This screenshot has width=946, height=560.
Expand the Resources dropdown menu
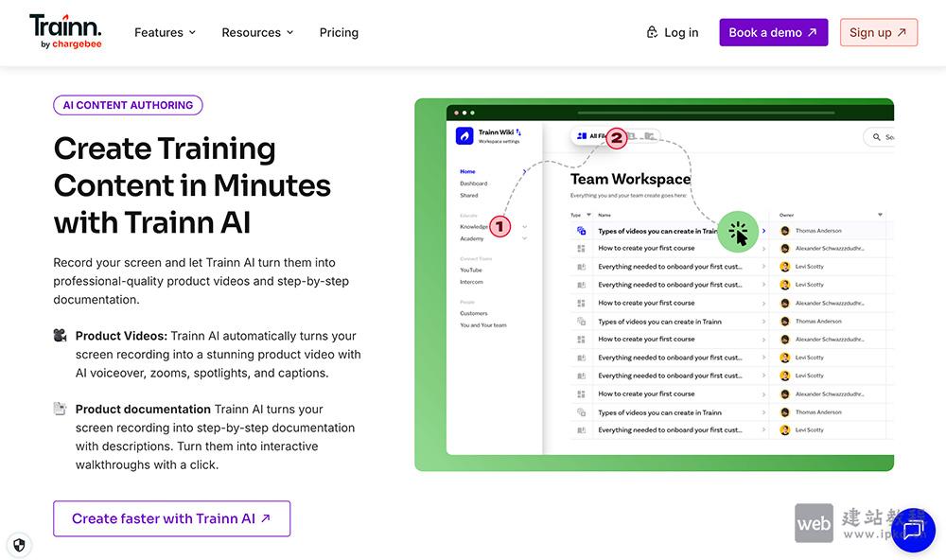(257, 32)
